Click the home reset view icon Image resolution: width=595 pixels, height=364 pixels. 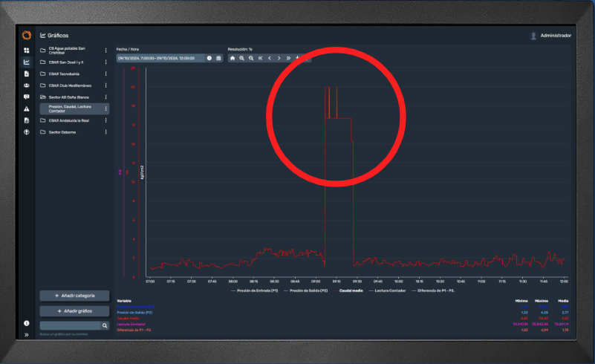[x=233, y=58]
